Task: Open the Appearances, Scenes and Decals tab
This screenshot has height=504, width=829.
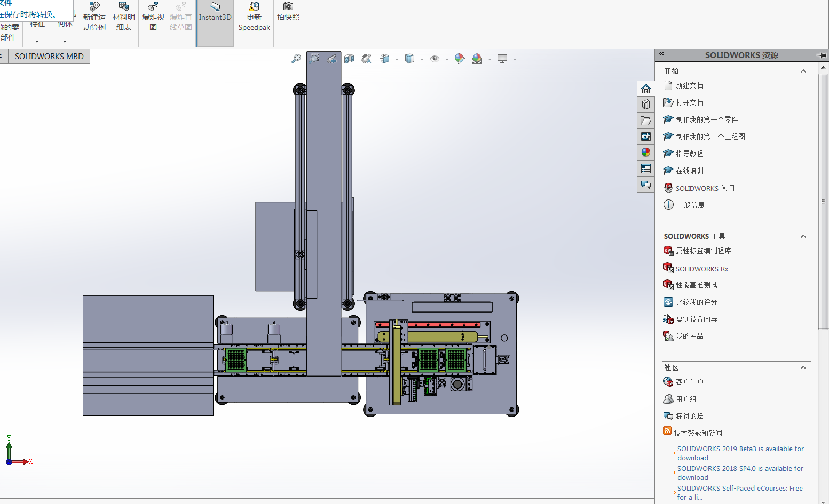Action: 646,153
